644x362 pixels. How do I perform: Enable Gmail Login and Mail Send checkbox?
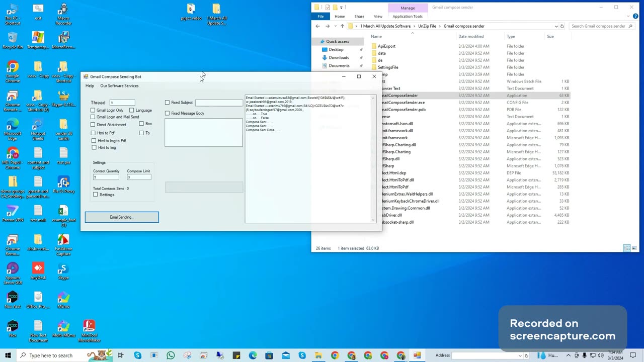[93, 117]
